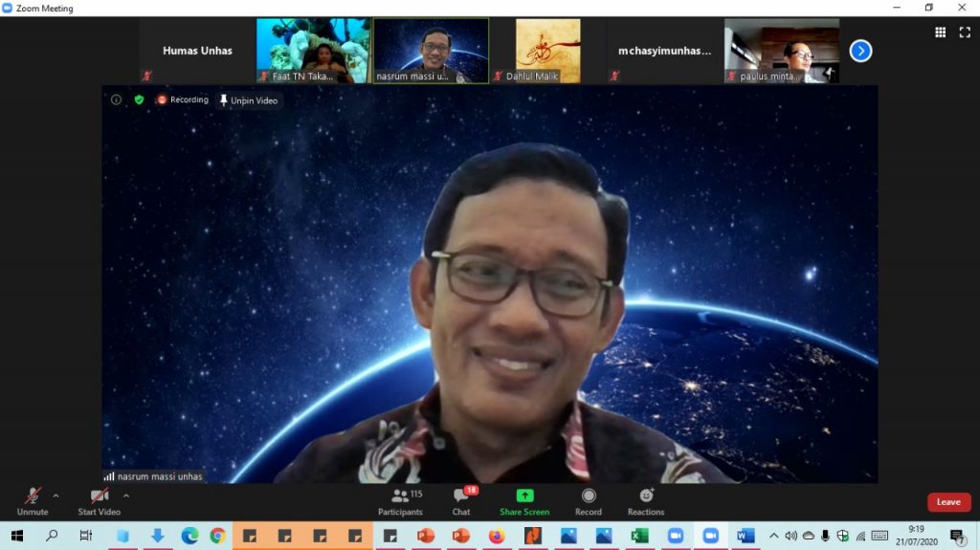This screenshot has height=550, width=980.
Task: Click the microphone tray icon
Action: pyautogui.click(x=826, y=536)
